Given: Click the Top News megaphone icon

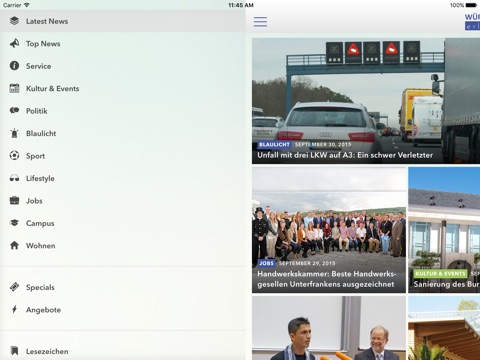Looking at the screenshot, I should point(14,43).
